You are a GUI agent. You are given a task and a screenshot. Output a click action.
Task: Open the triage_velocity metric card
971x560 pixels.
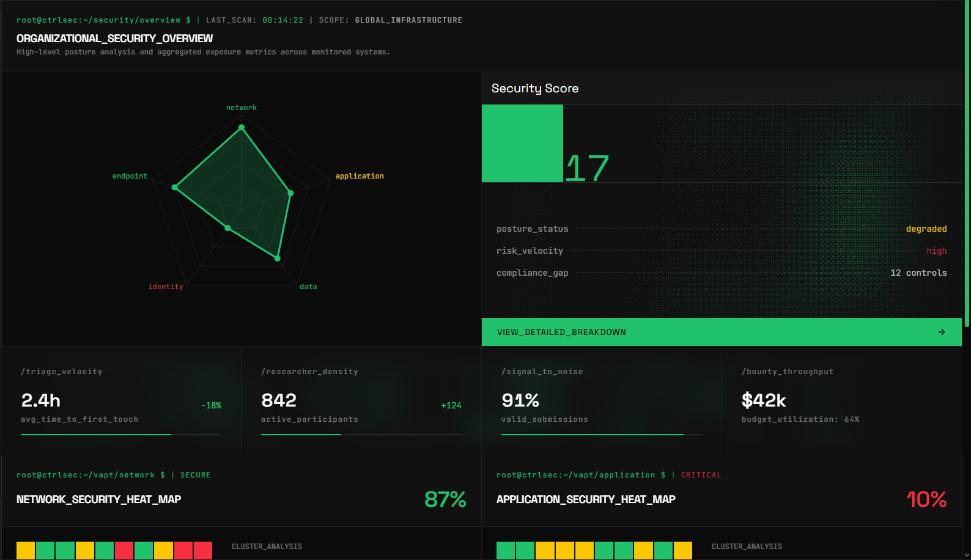[121, 401]
